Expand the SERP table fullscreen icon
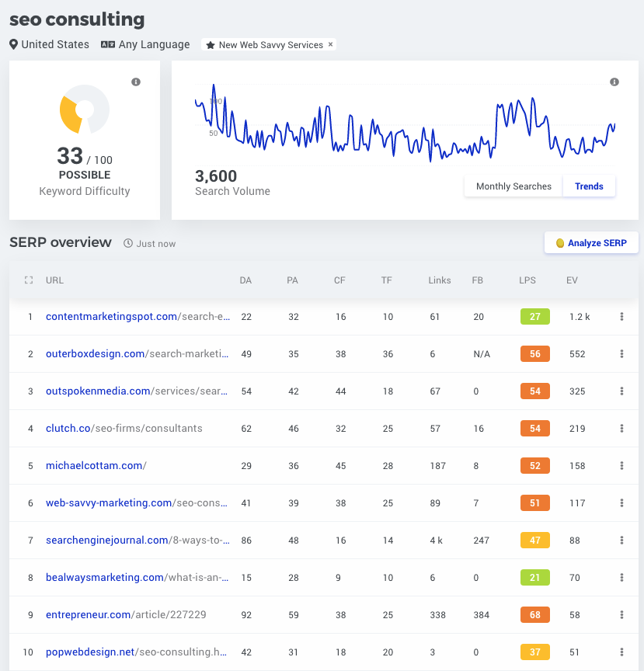 click(x=29, y=280)
